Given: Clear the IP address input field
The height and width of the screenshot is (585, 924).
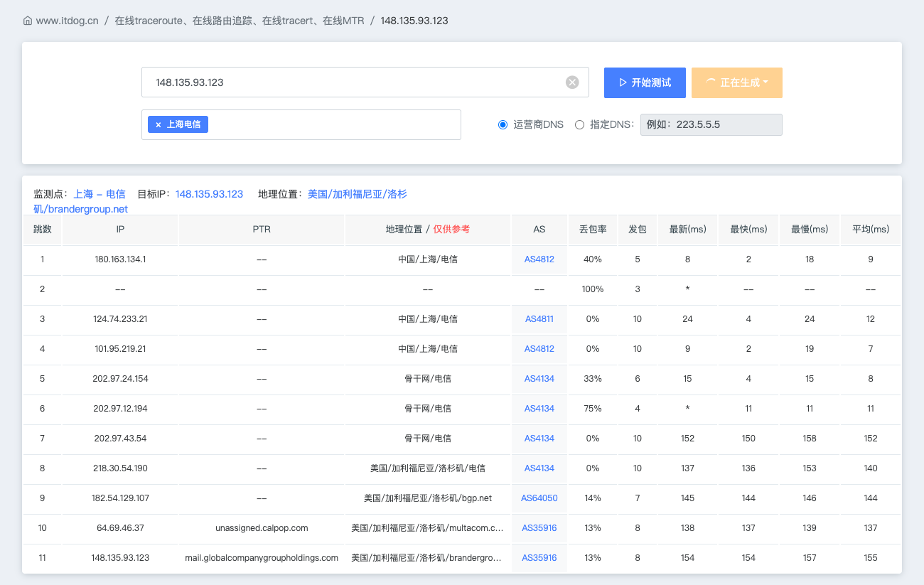Looking at the screenshot, I should click(x=572, y=82).
